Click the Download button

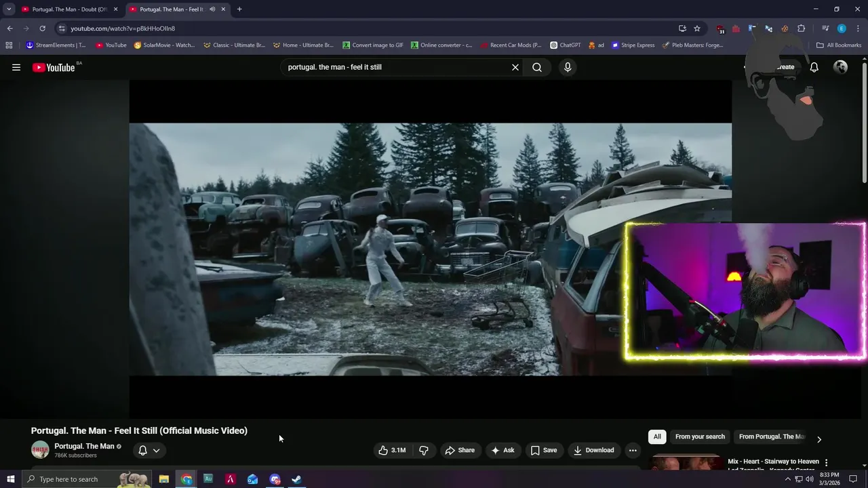pos(593,450)
